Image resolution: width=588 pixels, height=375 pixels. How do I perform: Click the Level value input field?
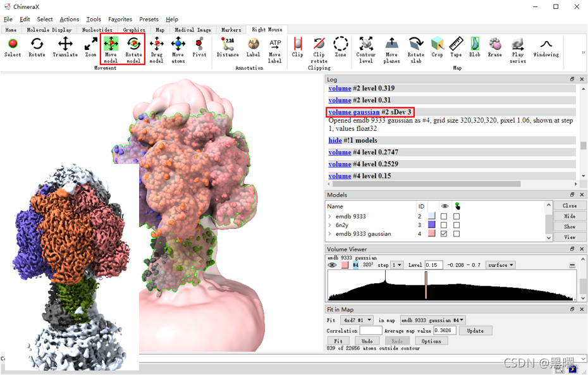pyautogui.click(x=434, y=265)
